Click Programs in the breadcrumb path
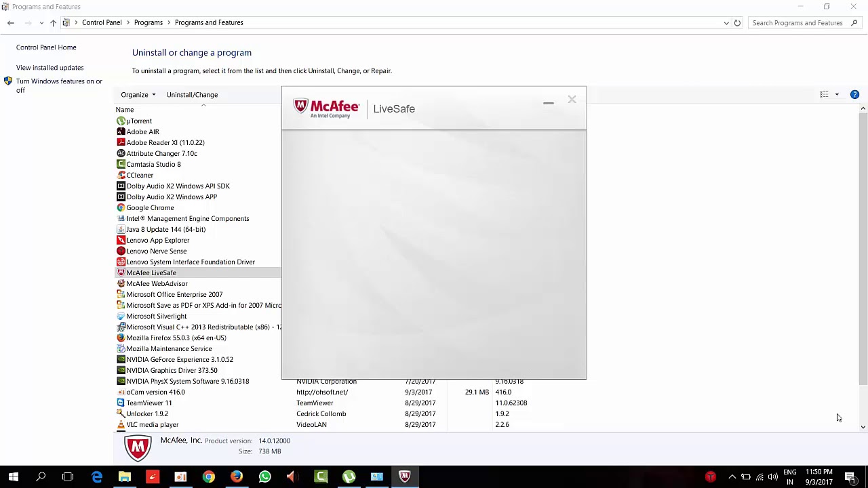 (x=149, y=22)
